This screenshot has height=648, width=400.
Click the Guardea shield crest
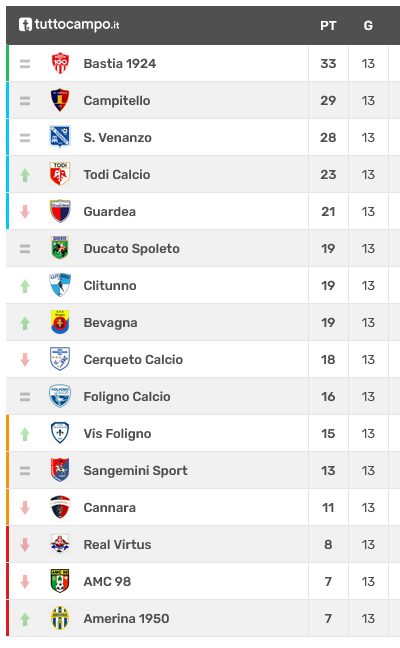[60, 211]
